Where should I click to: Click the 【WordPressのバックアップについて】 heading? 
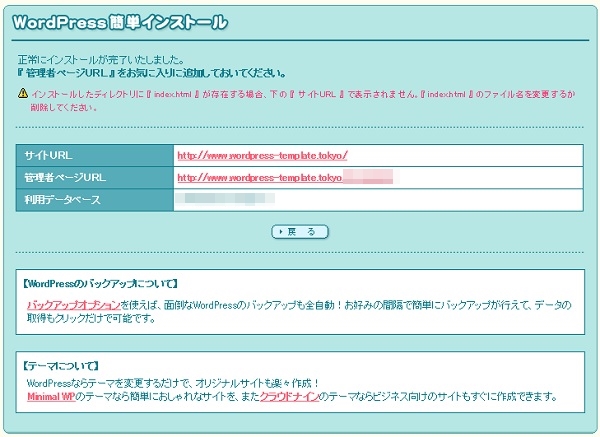pyautogui.click(x=99, y=284)
